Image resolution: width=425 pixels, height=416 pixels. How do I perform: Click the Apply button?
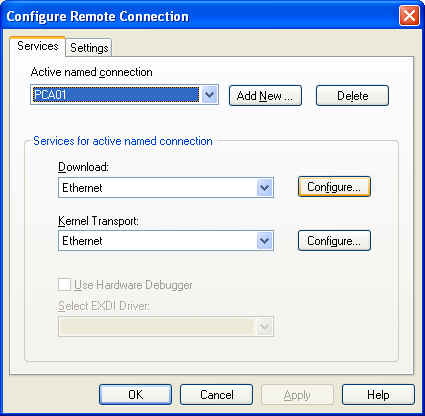click(297, 395)
